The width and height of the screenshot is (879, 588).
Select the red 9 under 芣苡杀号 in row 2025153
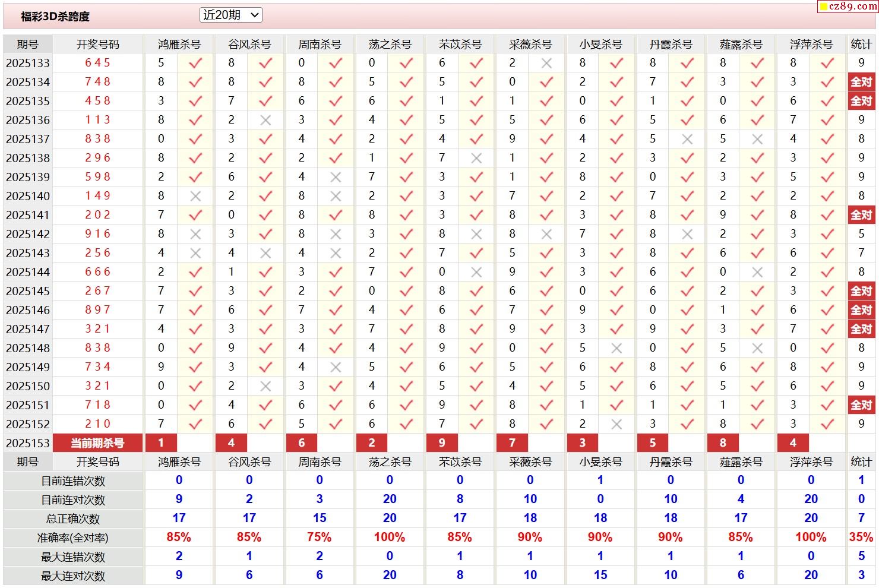(442, 443)
